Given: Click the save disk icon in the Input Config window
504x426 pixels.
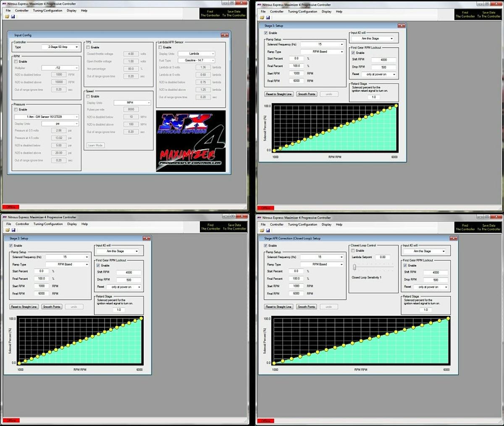Looking at the screenshot, I should [x=13, y=16].
